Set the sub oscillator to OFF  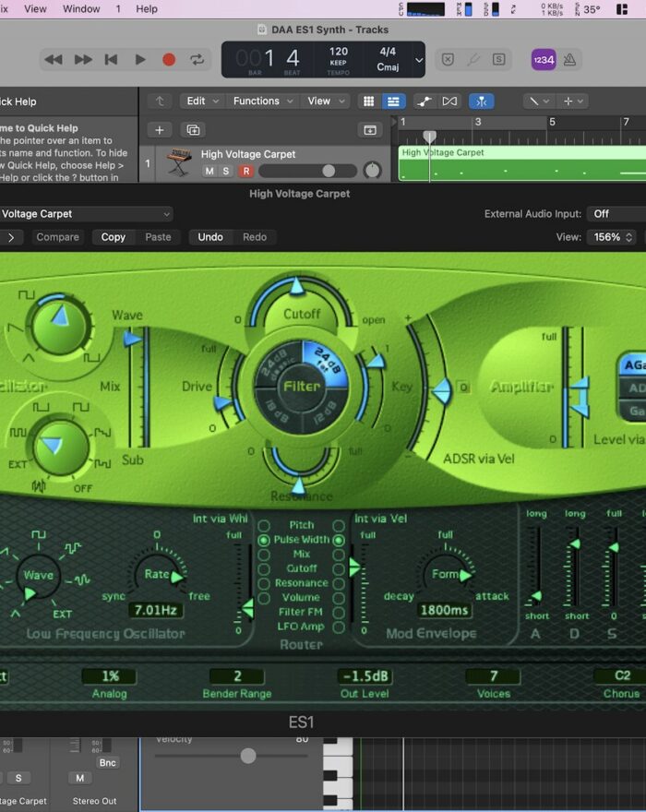click(x=82, y=488)
